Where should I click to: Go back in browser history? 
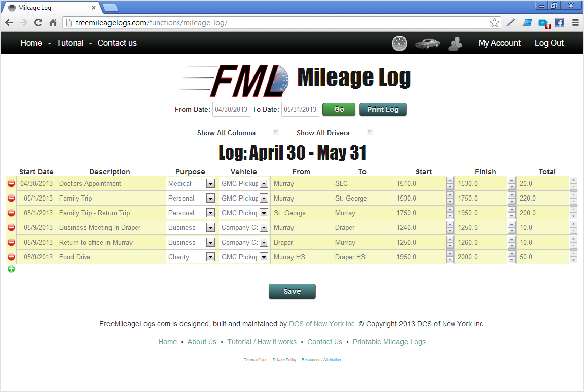click(x=9, y=23)
